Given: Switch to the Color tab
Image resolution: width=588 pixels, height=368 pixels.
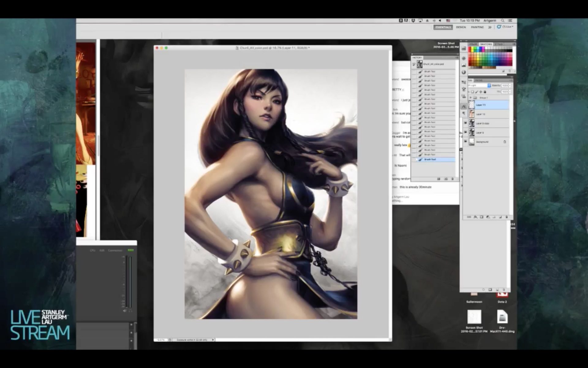Looking at the screenshot, I should pyautogui.click(x=473, y=44).
